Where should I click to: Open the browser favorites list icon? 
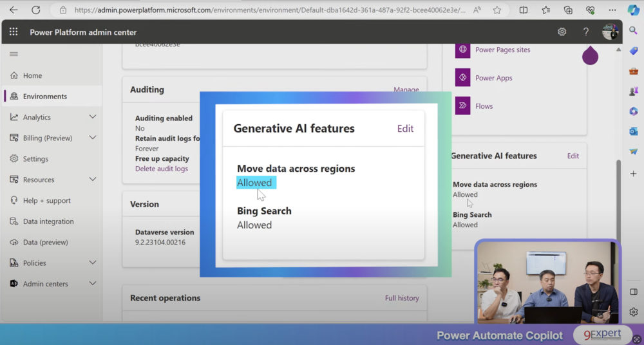[546, 10]
